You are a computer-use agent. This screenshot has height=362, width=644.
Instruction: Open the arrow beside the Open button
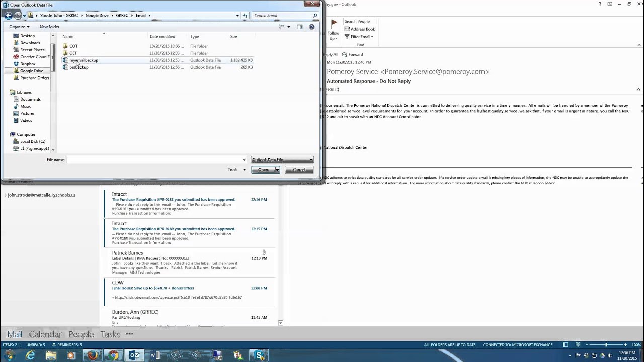[277, 170]
